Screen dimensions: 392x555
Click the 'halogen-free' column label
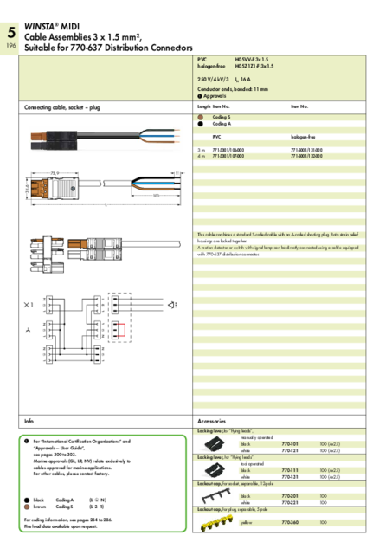point(303,137)
